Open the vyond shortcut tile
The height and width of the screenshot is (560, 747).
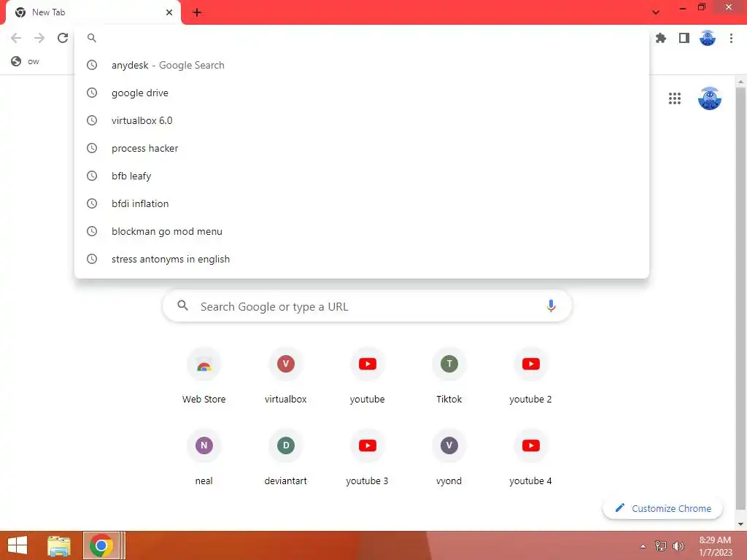(449, 458)
